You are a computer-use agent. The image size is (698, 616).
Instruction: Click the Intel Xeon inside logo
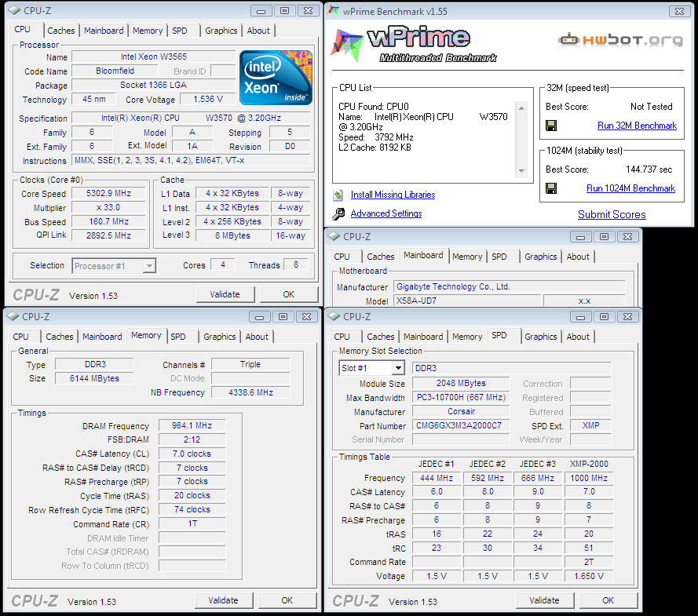(x=276, y=78)
